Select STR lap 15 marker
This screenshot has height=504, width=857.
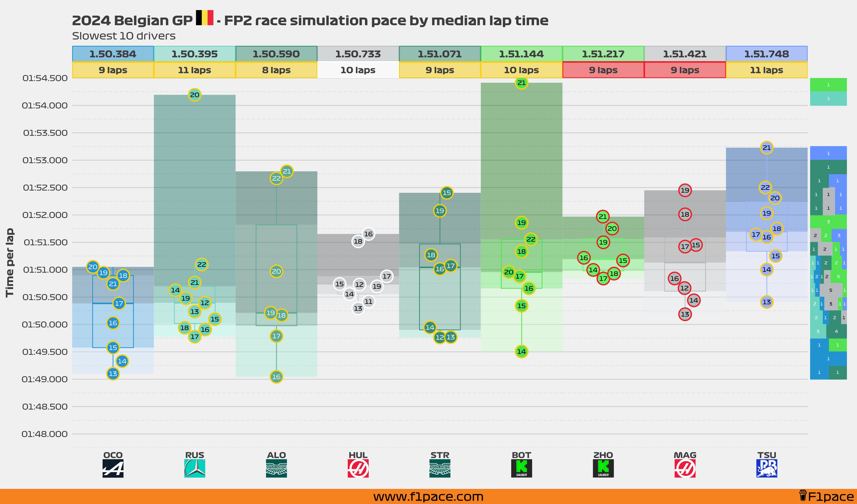pos(447,193)
